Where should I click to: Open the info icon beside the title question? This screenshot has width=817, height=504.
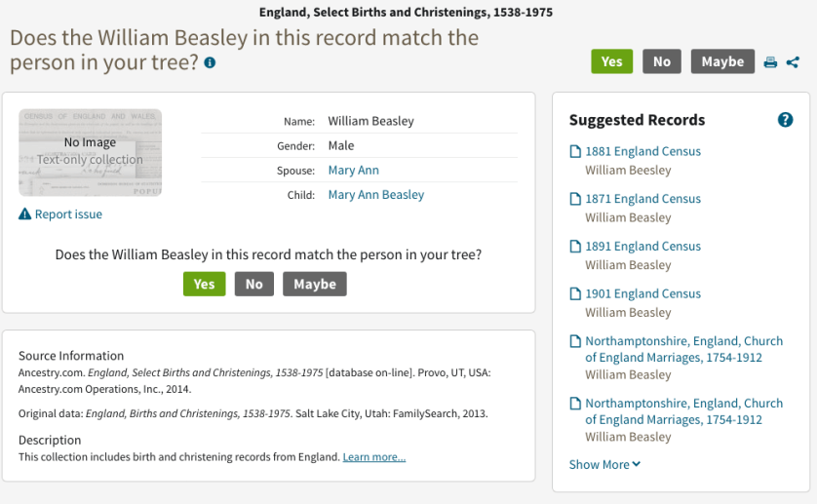point(210,62)
